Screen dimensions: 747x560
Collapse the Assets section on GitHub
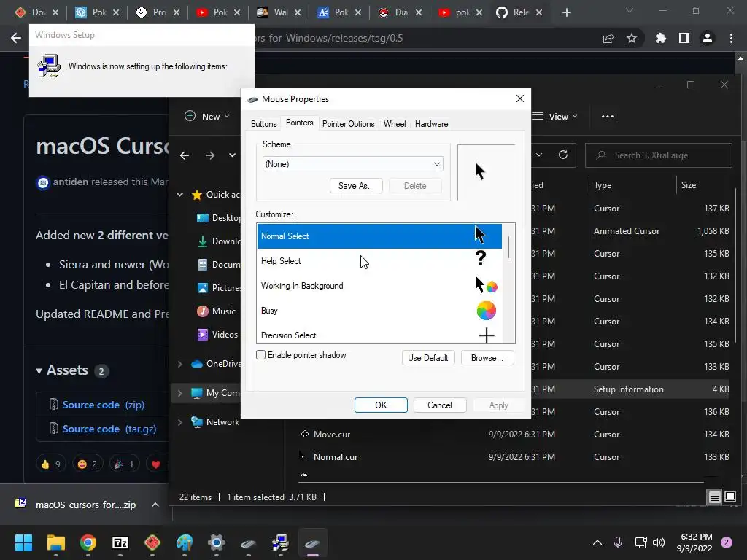tap(39, 371)
